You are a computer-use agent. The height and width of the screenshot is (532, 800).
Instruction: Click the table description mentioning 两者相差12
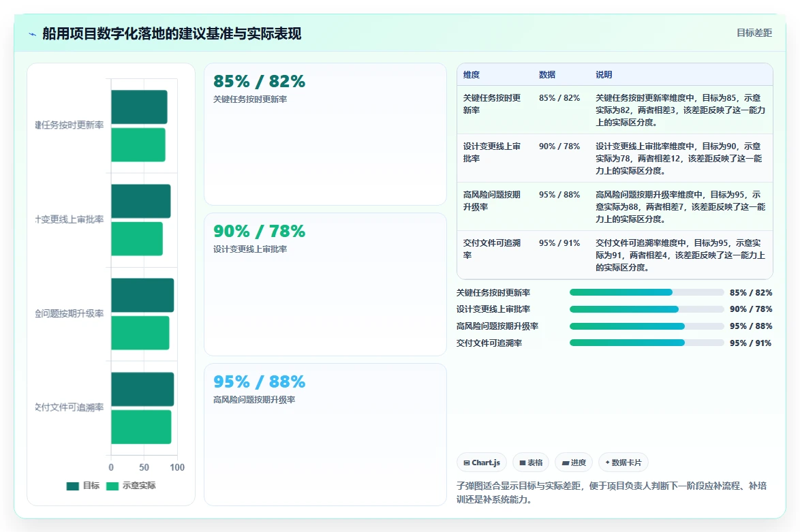click(x=680, y=159)
